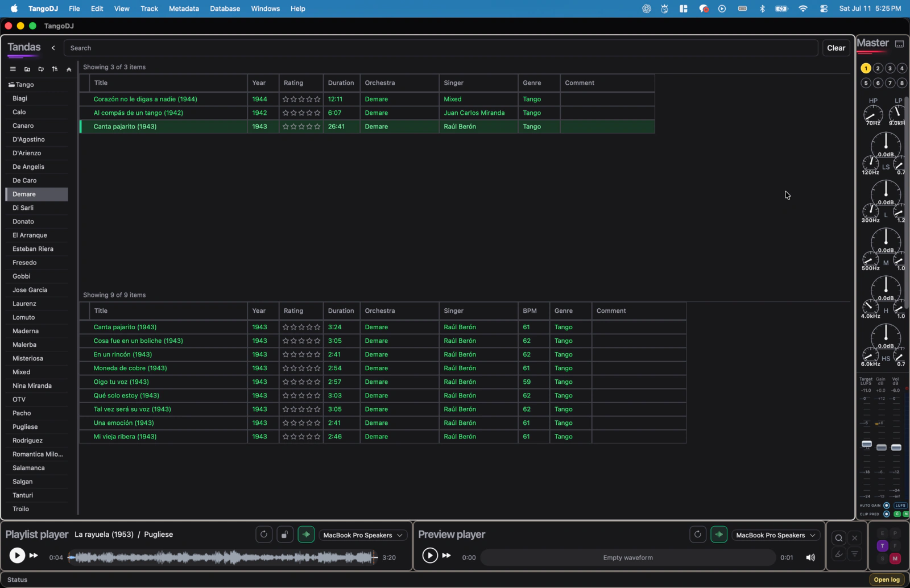Skip forward in the playlist player

34,556
